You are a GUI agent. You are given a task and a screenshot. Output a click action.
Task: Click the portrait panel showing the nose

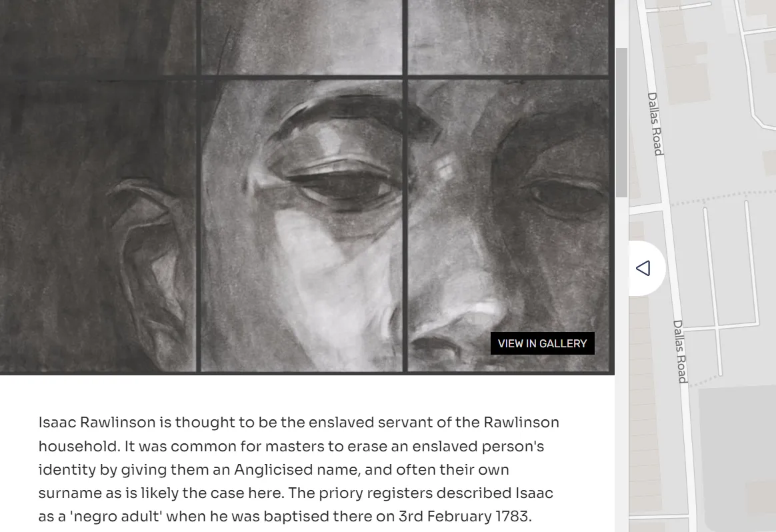pyautogui.click(x=508, y=225)
